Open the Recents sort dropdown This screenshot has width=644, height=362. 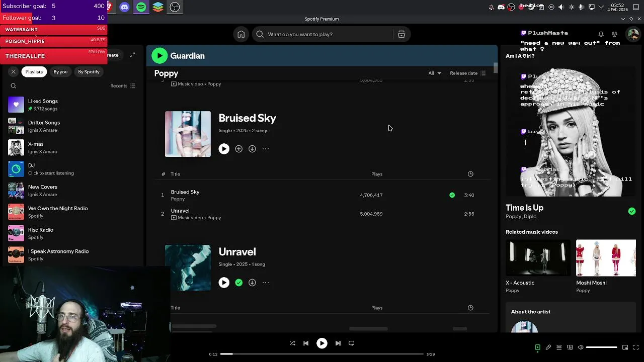[123, 86]
